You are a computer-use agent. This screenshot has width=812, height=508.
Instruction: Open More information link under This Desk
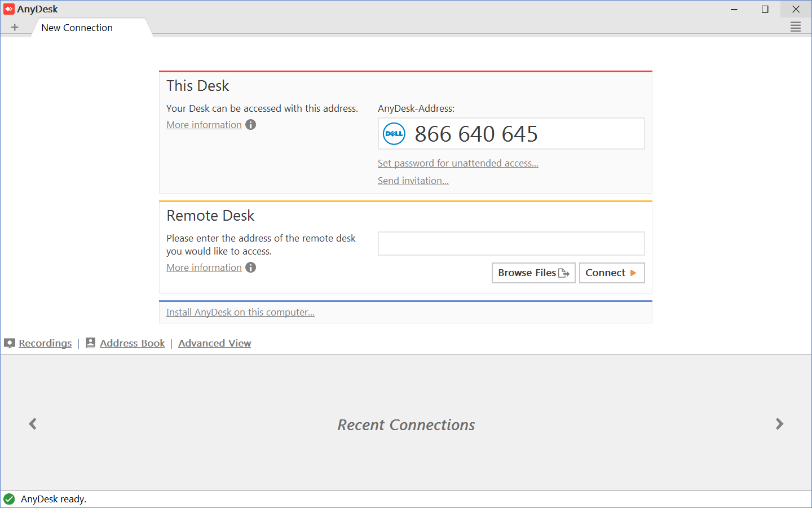click(x=204, y=125)
